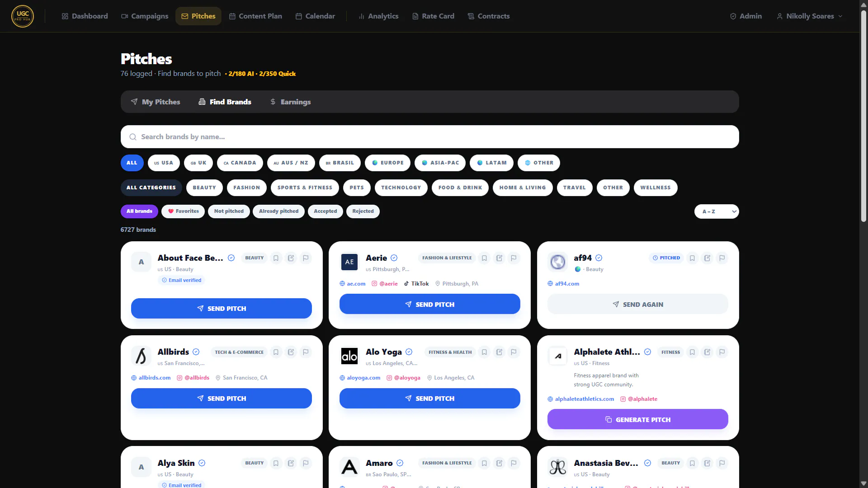
Task: Open the Admin section
Action: coord(746,16)
